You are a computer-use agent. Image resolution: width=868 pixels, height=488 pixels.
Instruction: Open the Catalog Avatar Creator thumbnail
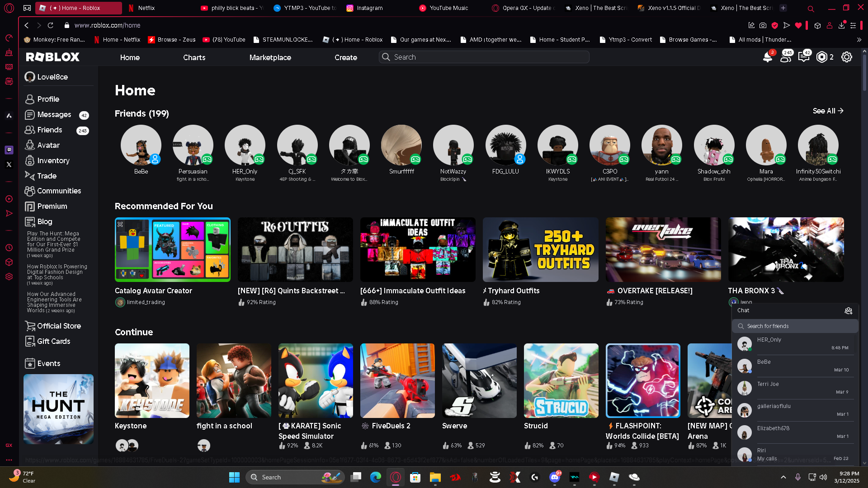173,249
